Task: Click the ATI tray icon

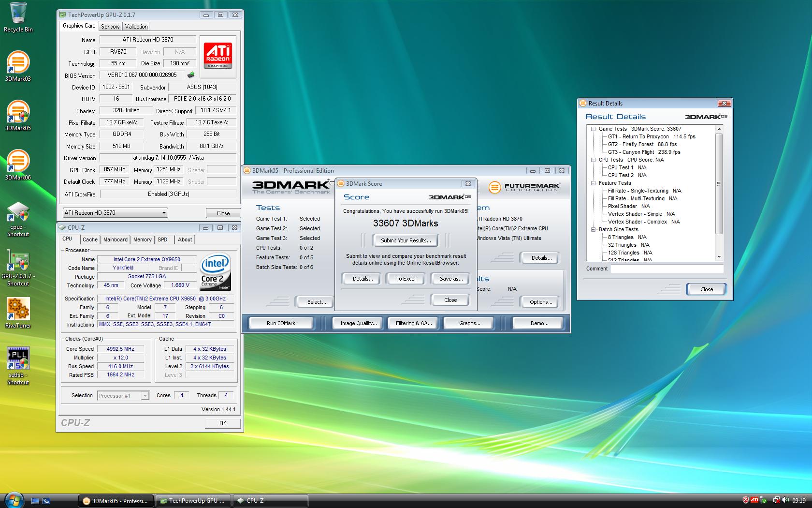Action: pyautogui.click(x=754, y=500)
